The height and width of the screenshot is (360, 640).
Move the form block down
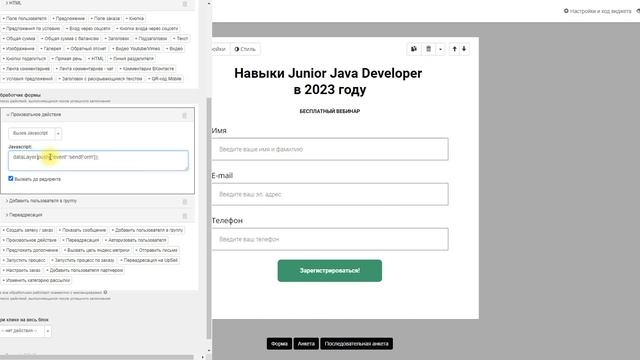464,49
